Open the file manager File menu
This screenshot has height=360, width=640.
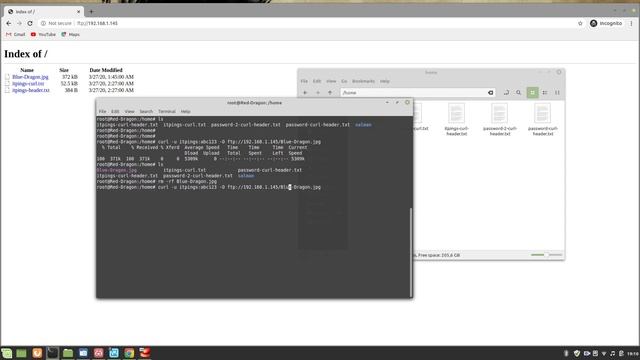[x=304, y=81]
